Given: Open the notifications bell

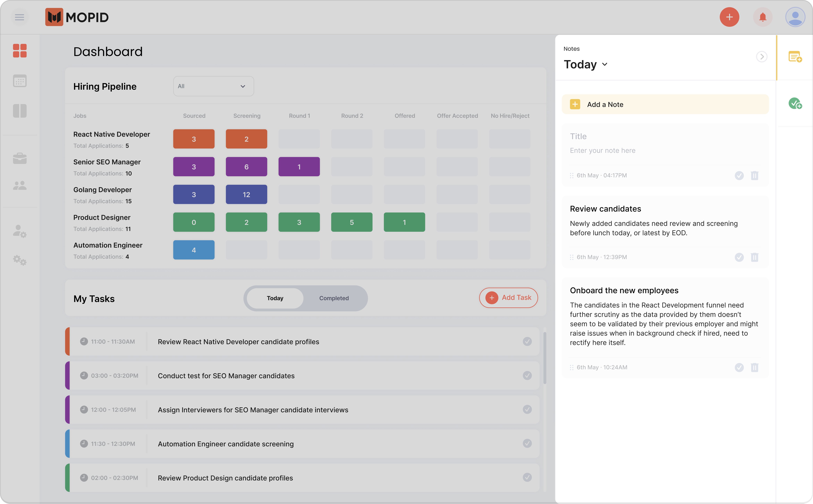Looking at the screenshot, I should [762, 17].
